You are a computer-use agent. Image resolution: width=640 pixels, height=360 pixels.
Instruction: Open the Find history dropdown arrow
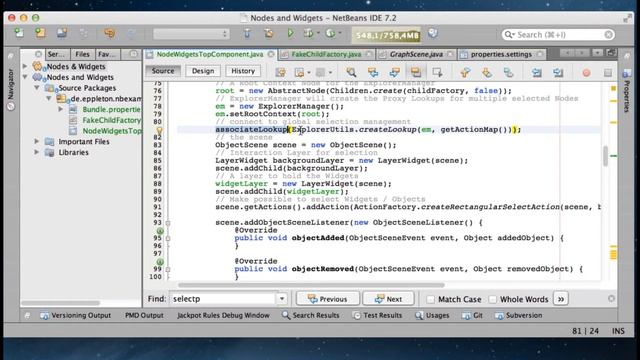pos(282,299)
